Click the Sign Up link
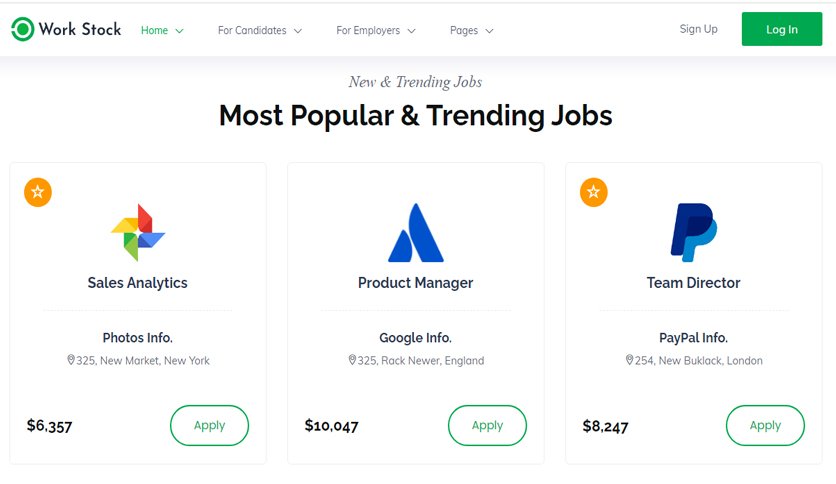Screen dimensions: 836x484 coord(698,29)
